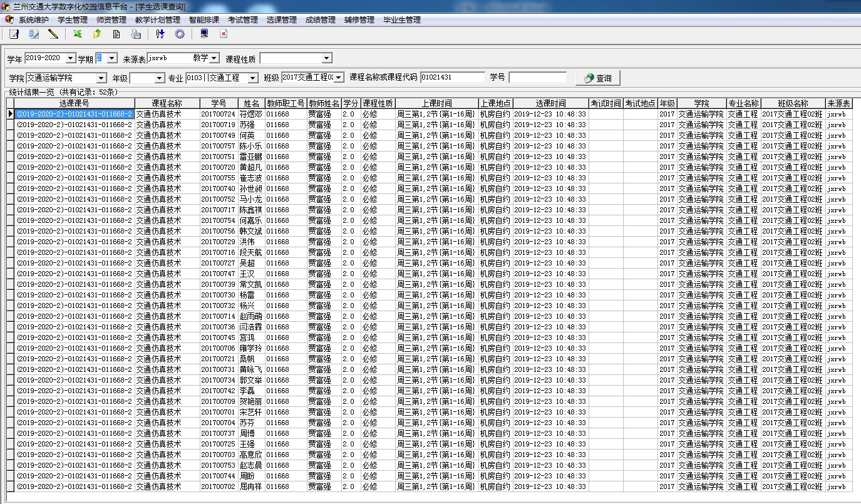Click the 查询 search button
The image size is (861, 504).
point(597,78)
